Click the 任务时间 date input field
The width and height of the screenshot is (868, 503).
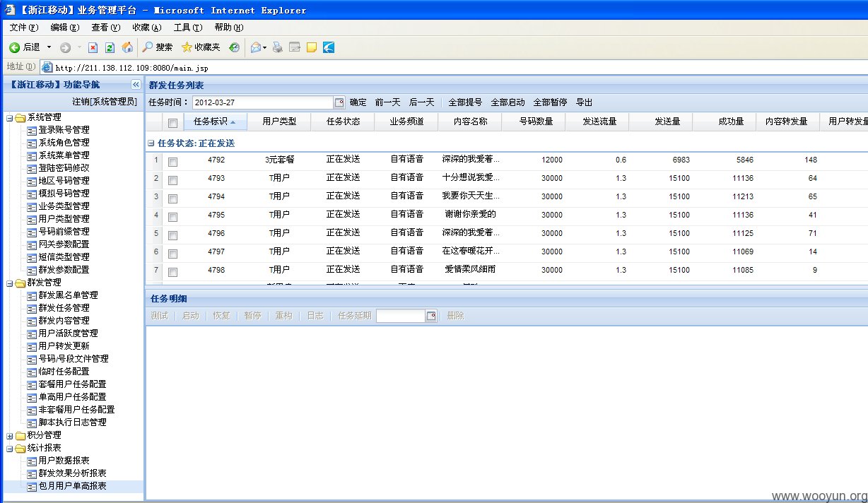(x=262, y=102)
